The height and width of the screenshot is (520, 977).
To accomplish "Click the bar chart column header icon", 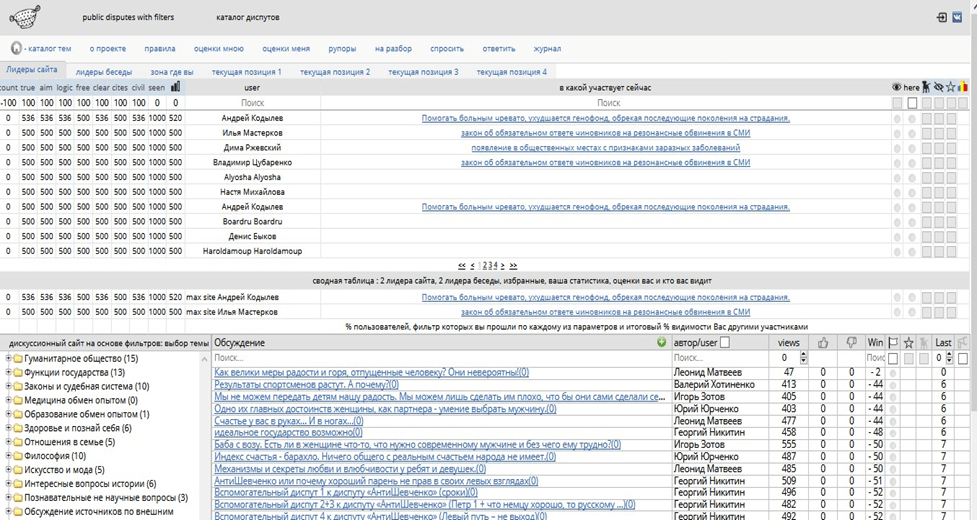I will [175, 87].
